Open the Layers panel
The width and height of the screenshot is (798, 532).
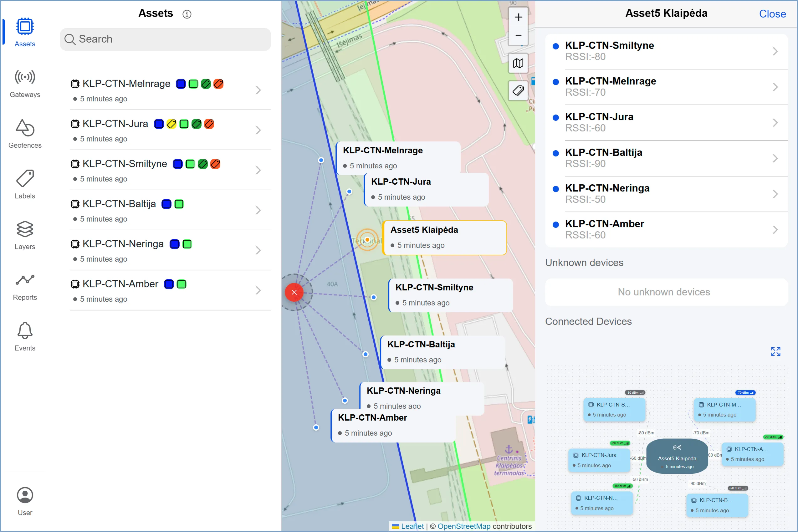pos(24,235)
